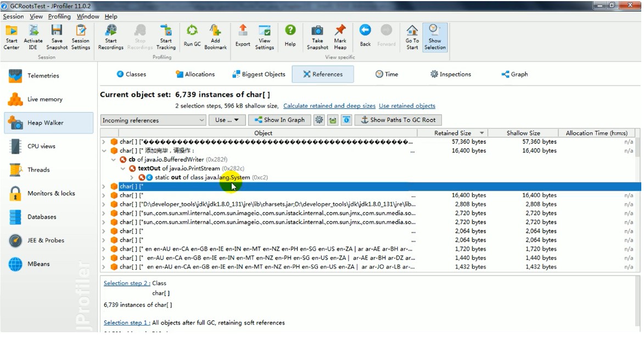This screenshot has width=644, height=341.
Task: Open View Settings in the toolbar
Action: [265, 37]
